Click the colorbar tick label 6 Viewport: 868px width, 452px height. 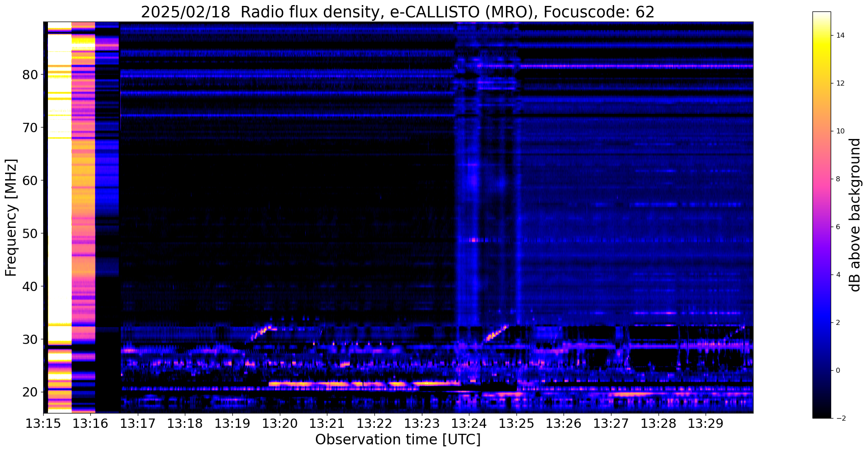(838, 227)
